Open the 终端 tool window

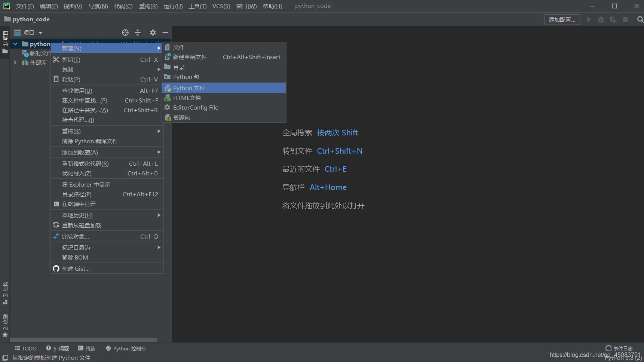pos(87,348)
